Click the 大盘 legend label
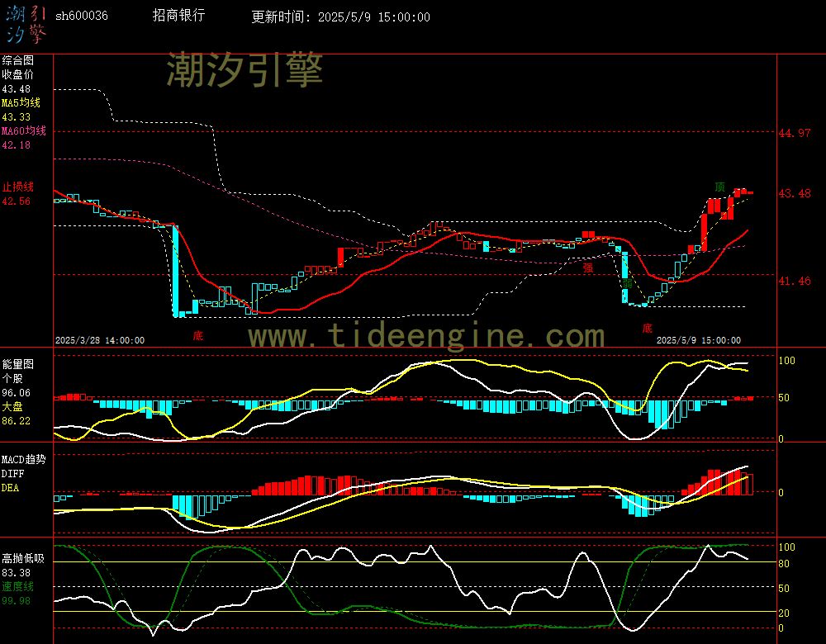The height and width of the screenshot is (644, 826). click(x=12, y=406)
